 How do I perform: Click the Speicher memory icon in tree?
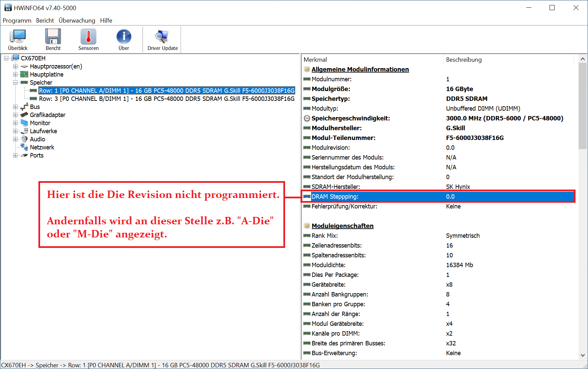point(24,82)
